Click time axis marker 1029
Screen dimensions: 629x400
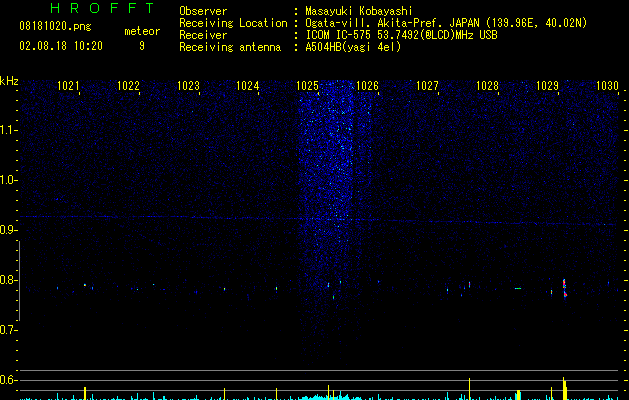548,86
